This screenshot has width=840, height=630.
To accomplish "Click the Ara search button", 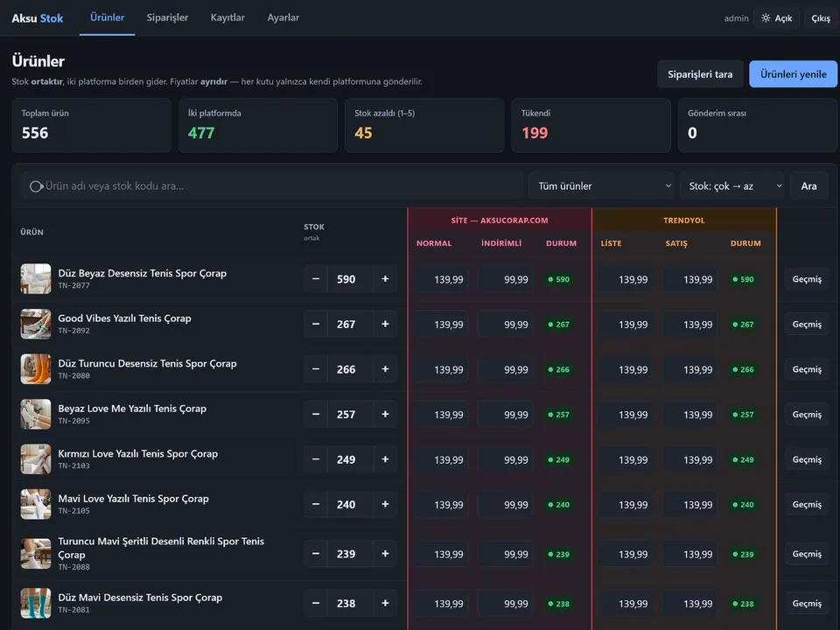I will (808, 185).
